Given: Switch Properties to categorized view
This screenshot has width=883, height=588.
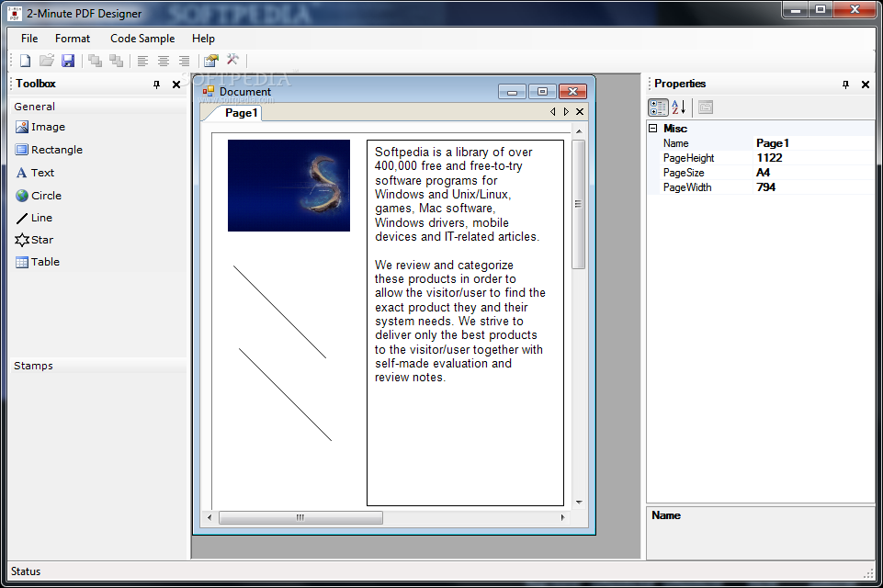Looking at the screenshot, I should (x=658, y=107).
